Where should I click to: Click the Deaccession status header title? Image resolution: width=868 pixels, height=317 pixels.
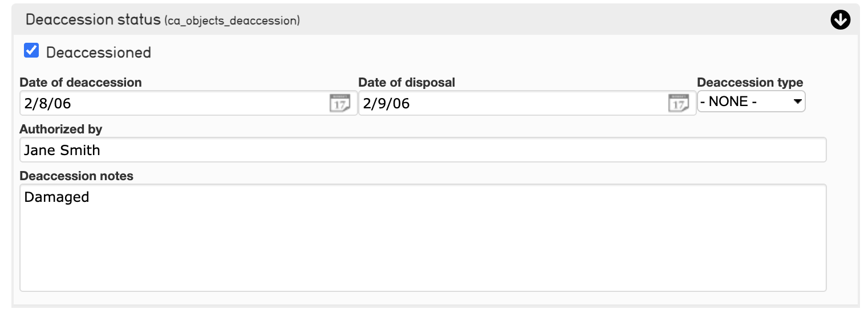point(94,19)
